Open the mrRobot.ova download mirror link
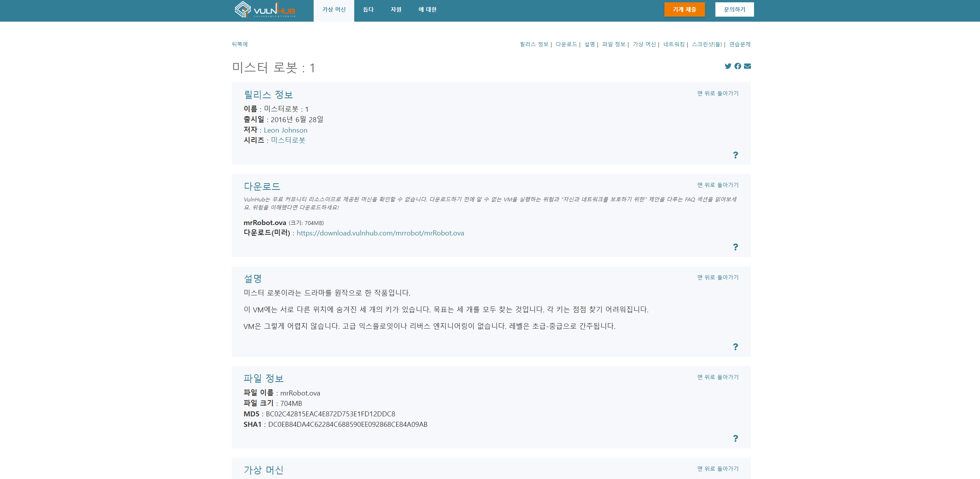This screenshot has height=479, width=980. pos(380,233)
